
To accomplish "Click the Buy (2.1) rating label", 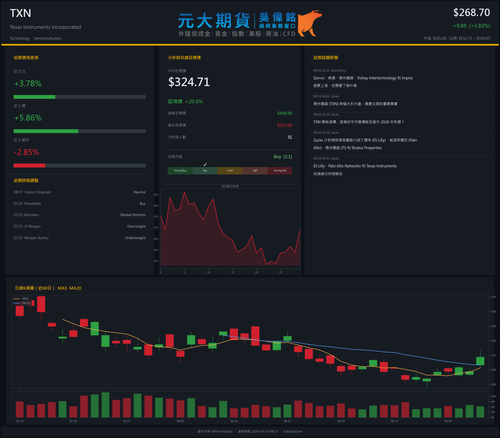I will pyautogui.click(x=283, y=157).
